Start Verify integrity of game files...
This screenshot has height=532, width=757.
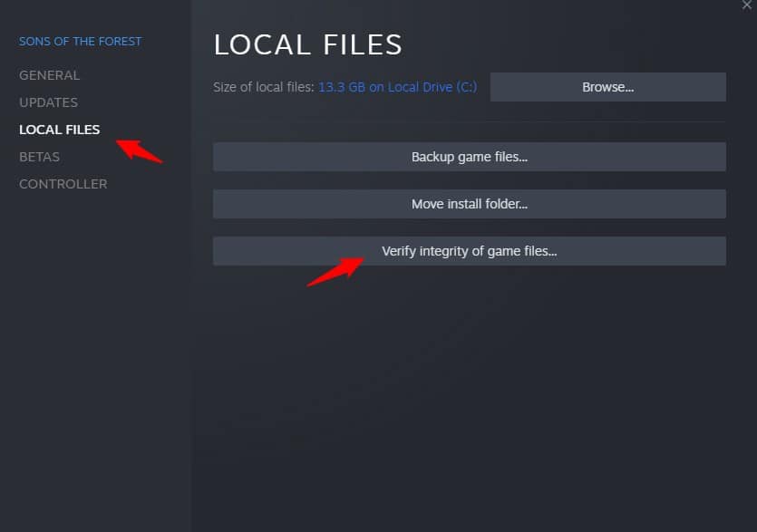click(469, 251)
